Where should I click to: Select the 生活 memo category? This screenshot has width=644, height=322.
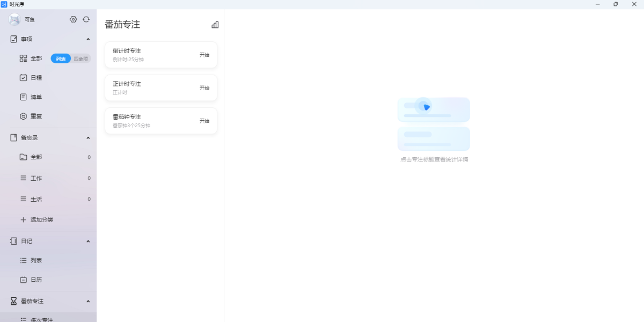tap(36, 199)
